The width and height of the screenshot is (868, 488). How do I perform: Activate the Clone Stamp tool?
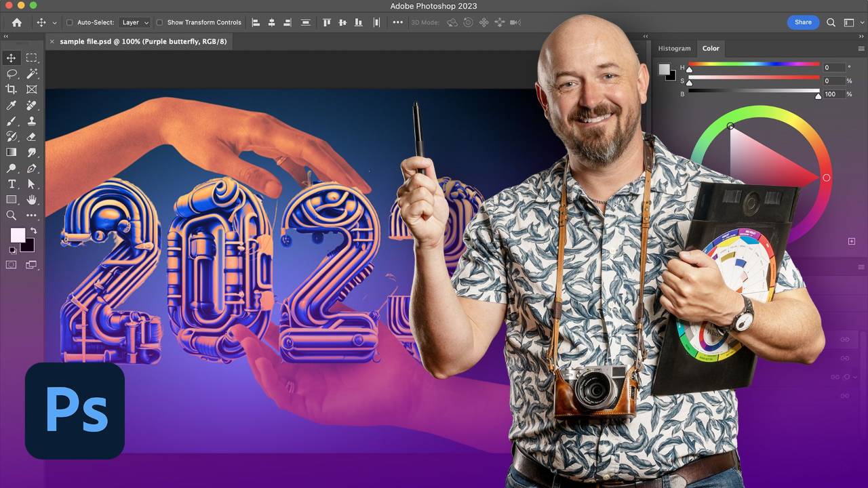32,121
